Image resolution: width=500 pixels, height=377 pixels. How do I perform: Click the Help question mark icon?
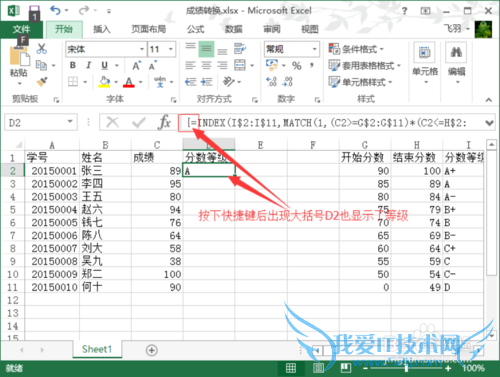coord(404,11)
